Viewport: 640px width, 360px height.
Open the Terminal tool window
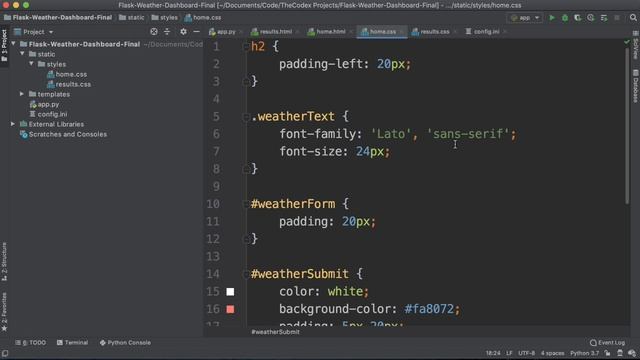click(72, 343)
